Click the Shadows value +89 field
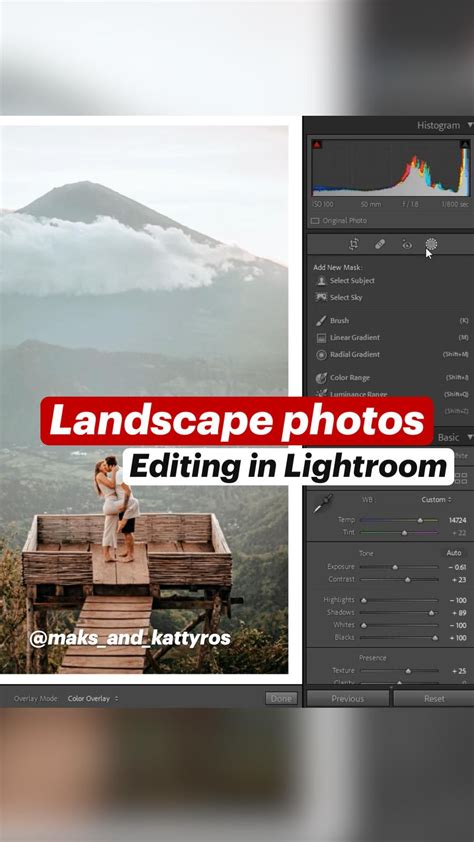This screenshot has height=842, width=474. coord(459,613)
